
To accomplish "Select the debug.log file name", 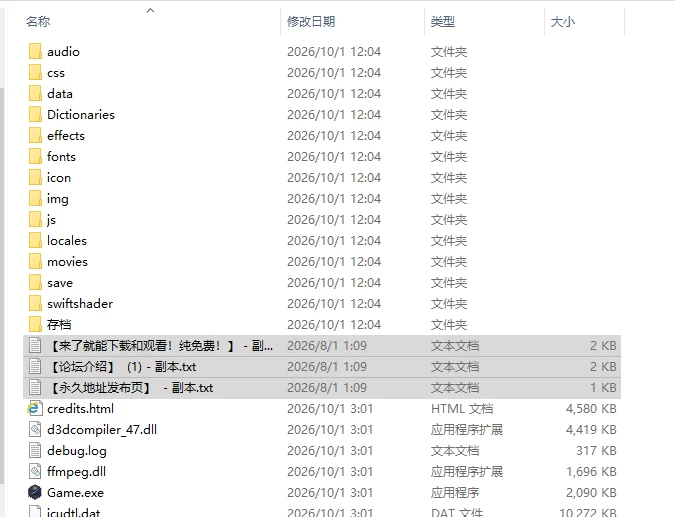I will pyautogui.click(x=77, y=451).
